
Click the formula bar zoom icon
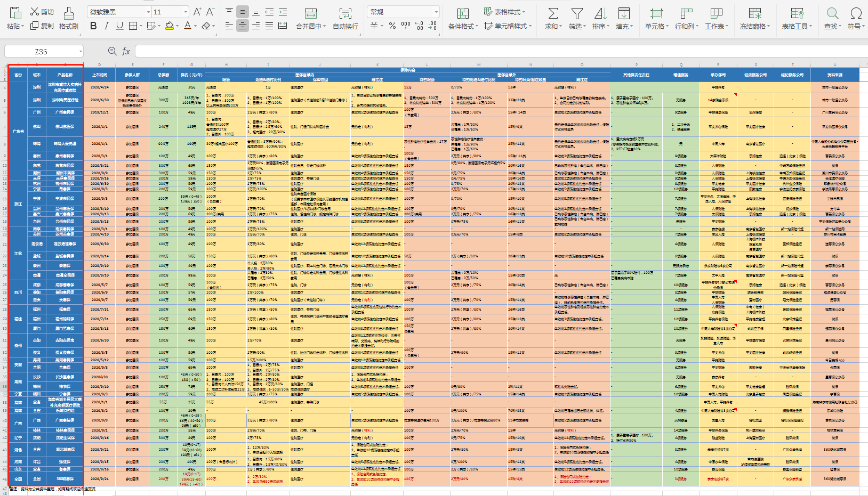tap(112, 51)
